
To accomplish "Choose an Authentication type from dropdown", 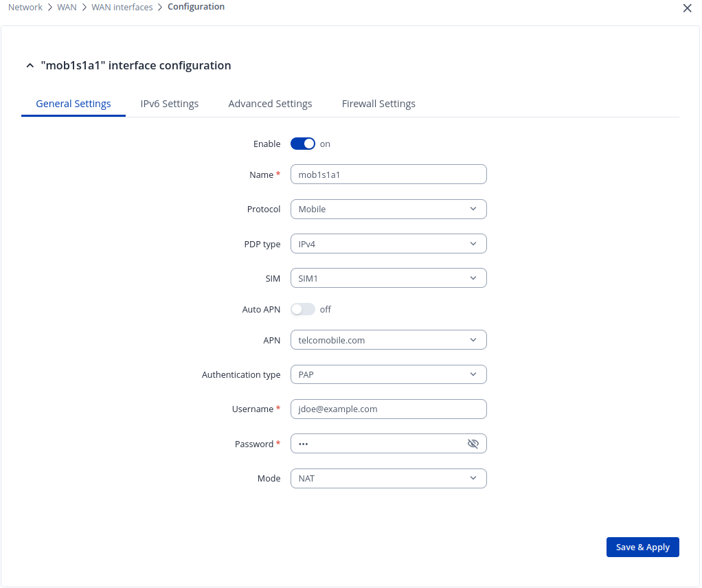I will click(388, 374).
